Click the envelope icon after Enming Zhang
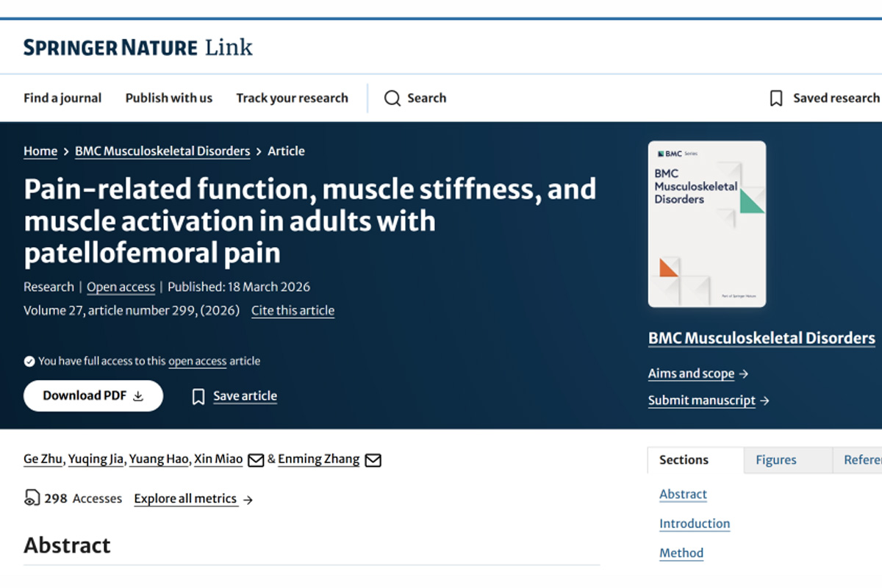This screenshot has width=882, height=588. 373,460
